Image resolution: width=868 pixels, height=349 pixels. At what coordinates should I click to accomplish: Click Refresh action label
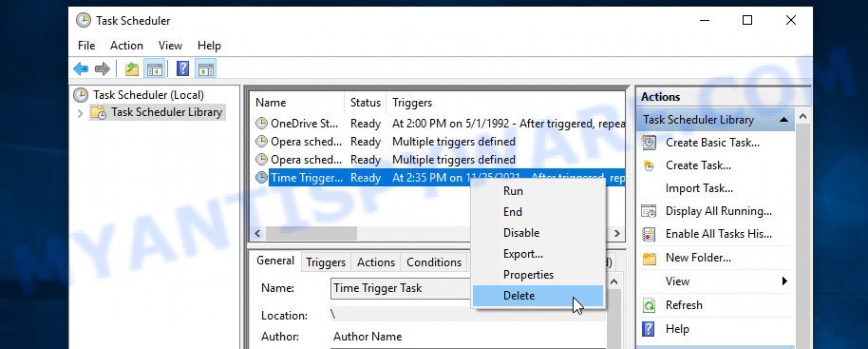tap(684, 305)
